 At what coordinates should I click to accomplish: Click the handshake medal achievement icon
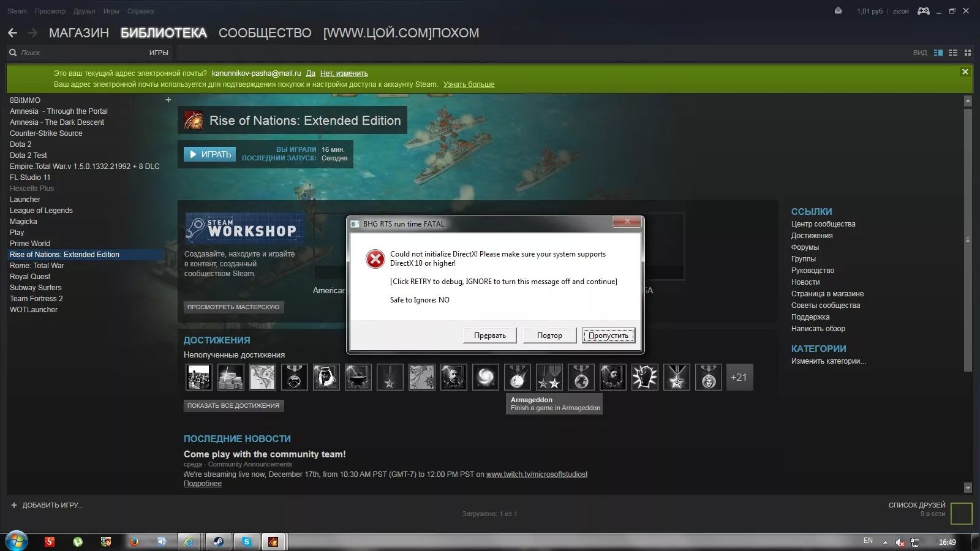pos(295,377)
